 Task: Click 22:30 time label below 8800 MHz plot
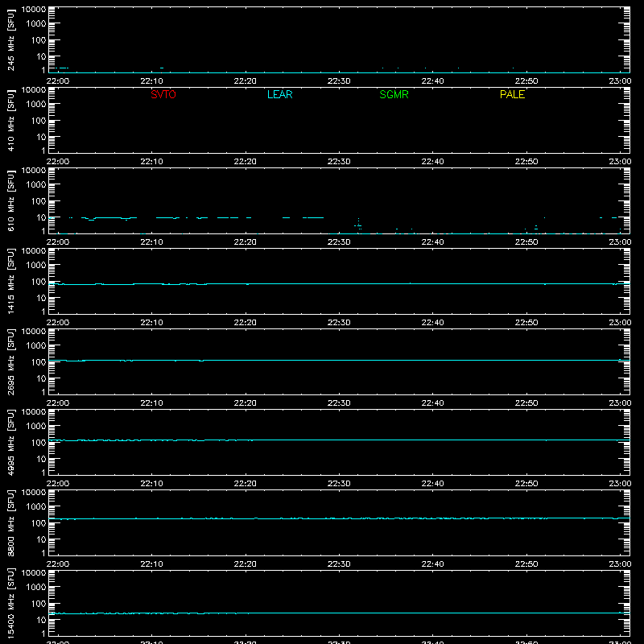tap(339, 564)
